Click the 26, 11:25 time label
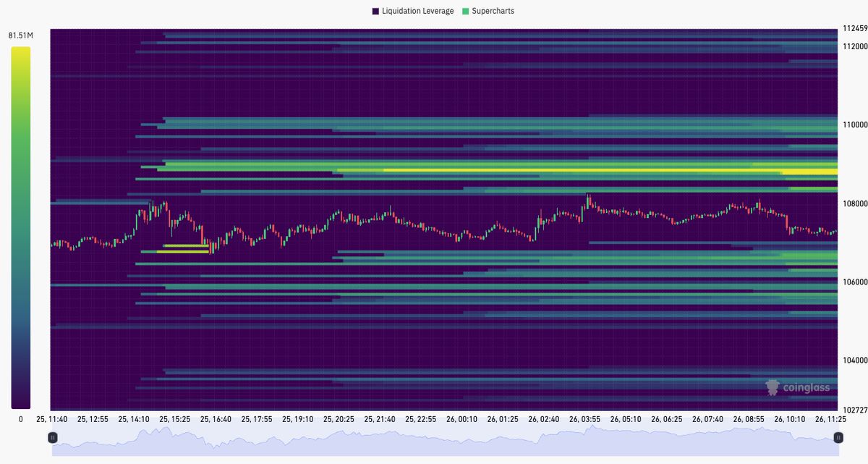 (x=830, y=419)
